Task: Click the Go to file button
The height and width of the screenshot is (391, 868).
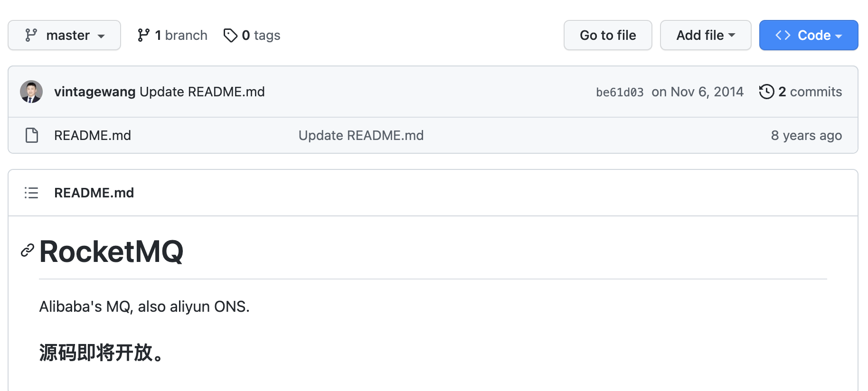Action: point(608,35)
